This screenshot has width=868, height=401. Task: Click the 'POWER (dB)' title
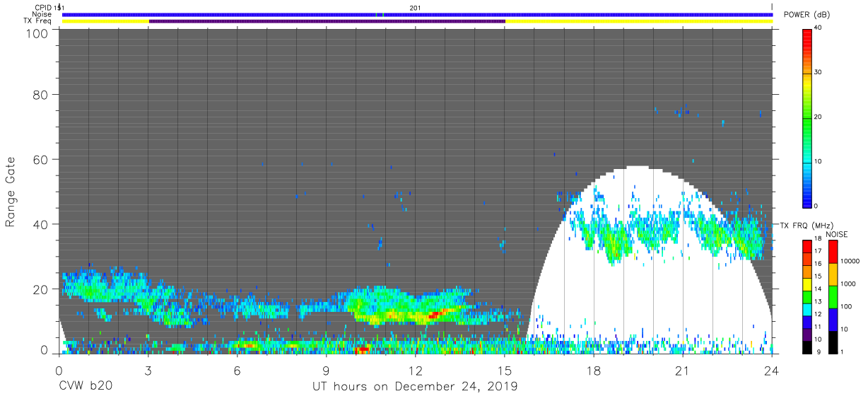click(807, 15)
